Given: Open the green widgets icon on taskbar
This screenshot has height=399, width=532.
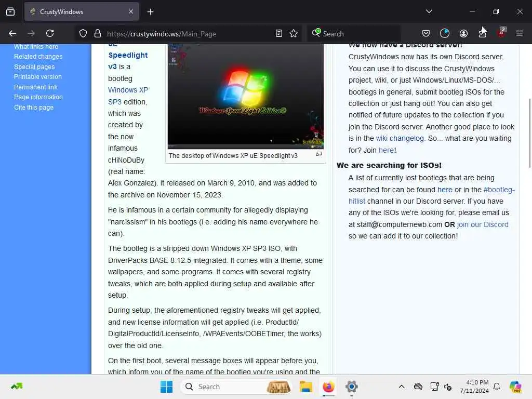Looking at the screenshot, I should click(x=17, y=387).
